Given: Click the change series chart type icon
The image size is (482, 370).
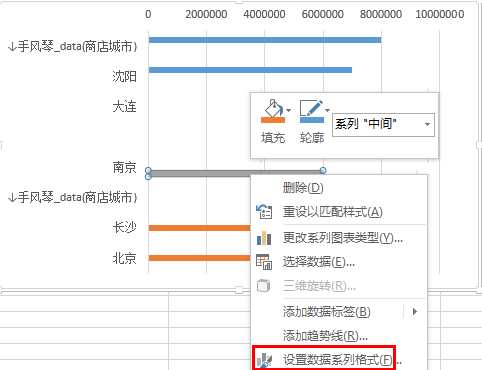Looking at the screenshot, I should (x=264, y=238).
